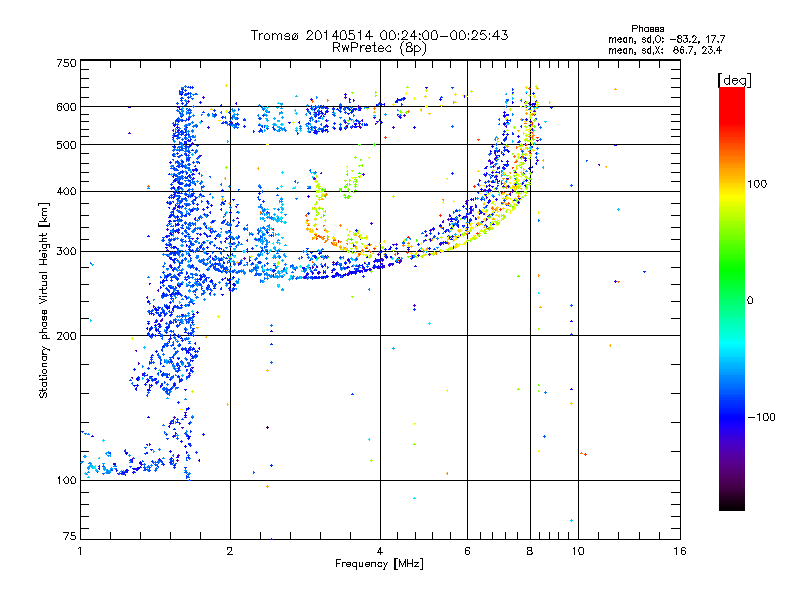Click the 'mean, sd,X: 86.7, 23.4' text
Viewport: 800px width, 600px height.
tap(665, 50)
